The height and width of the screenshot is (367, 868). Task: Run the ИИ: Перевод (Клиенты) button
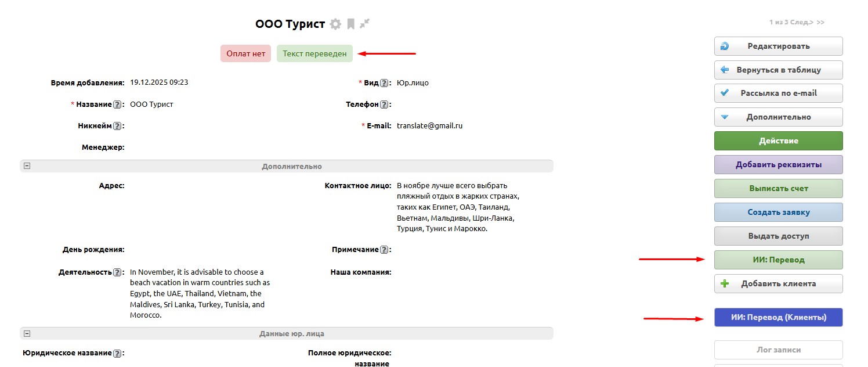pos(778,317)
